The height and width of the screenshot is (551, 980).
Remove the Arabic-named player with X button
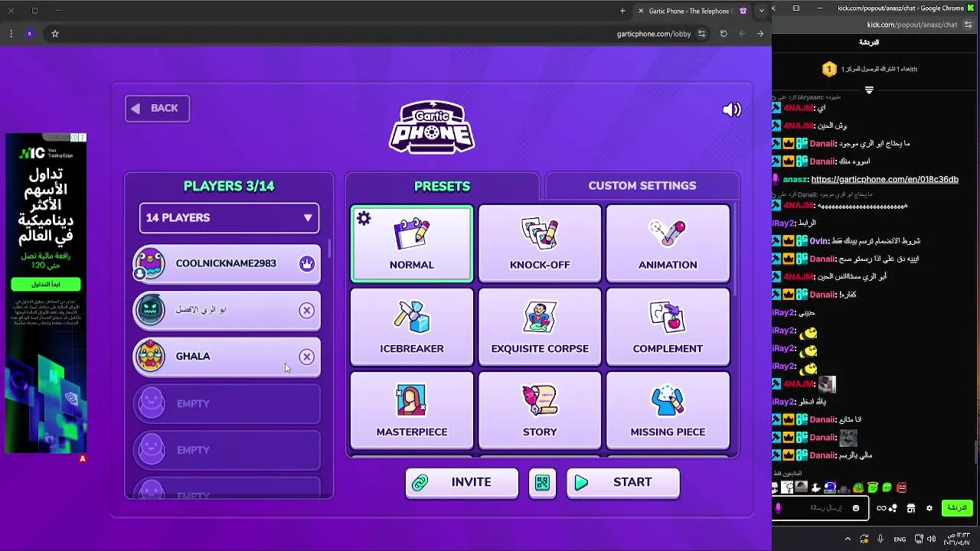click(x=306, y=310)
